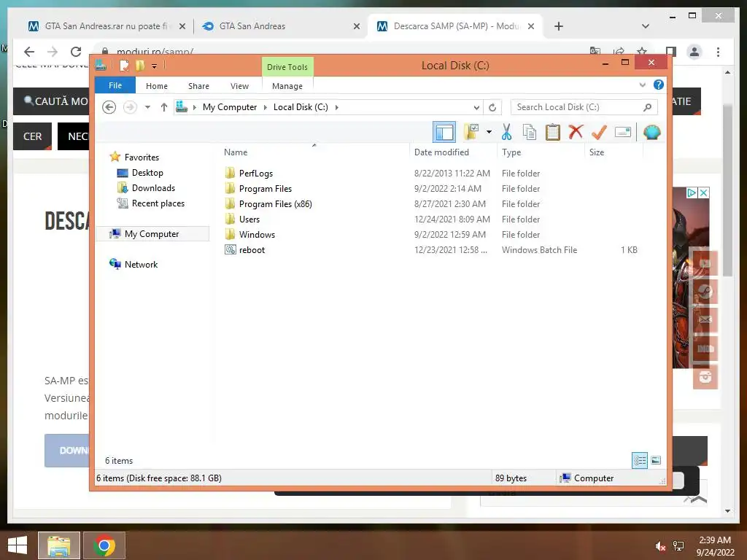Screen dimensions: 747x560
Task: Click the Search Local Disk (C:) field
Action: point(584,107)
